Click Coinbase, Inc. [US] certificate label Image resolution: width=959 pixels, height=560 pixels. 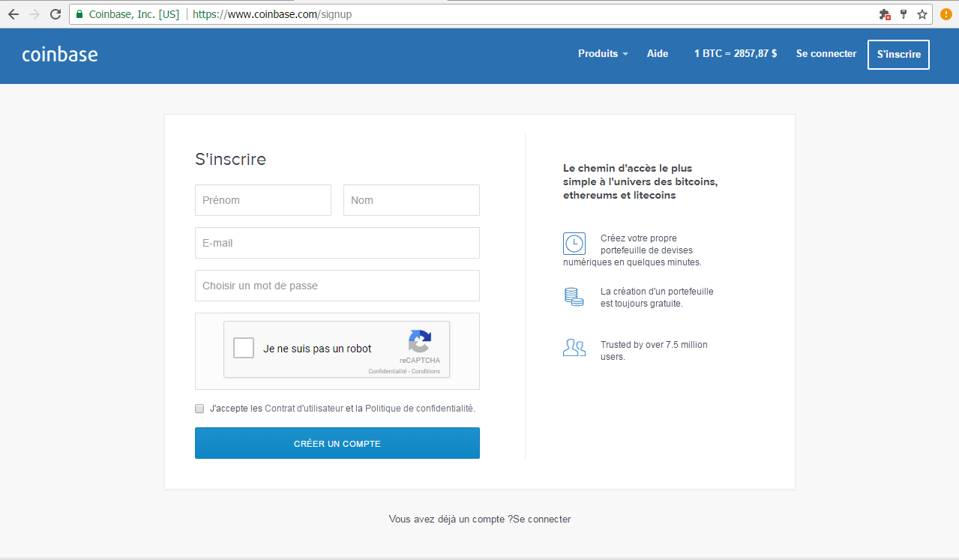coord(134,14)
